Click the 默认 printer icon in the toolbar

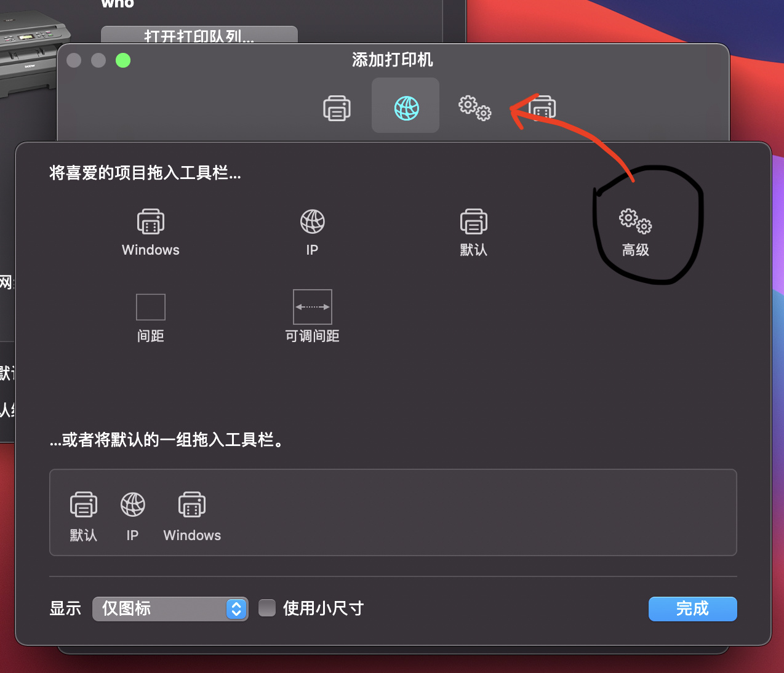[337, 108]
